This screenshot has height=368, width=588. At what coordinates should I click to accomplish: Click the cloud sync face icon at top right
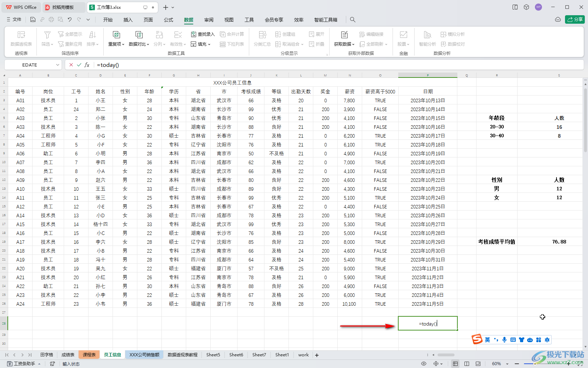coord(558,19)
